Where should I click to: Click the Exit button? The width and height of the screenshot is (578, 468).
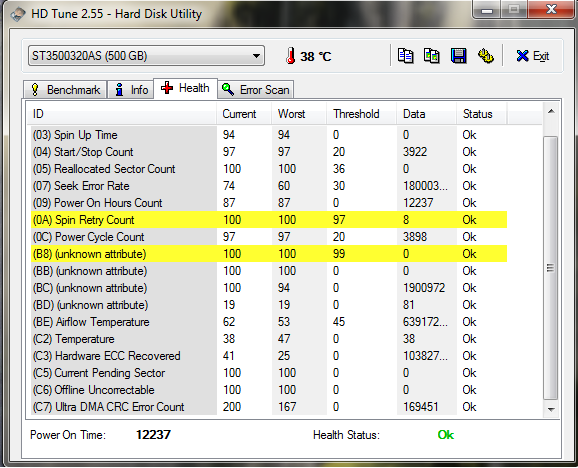[533, 56]
